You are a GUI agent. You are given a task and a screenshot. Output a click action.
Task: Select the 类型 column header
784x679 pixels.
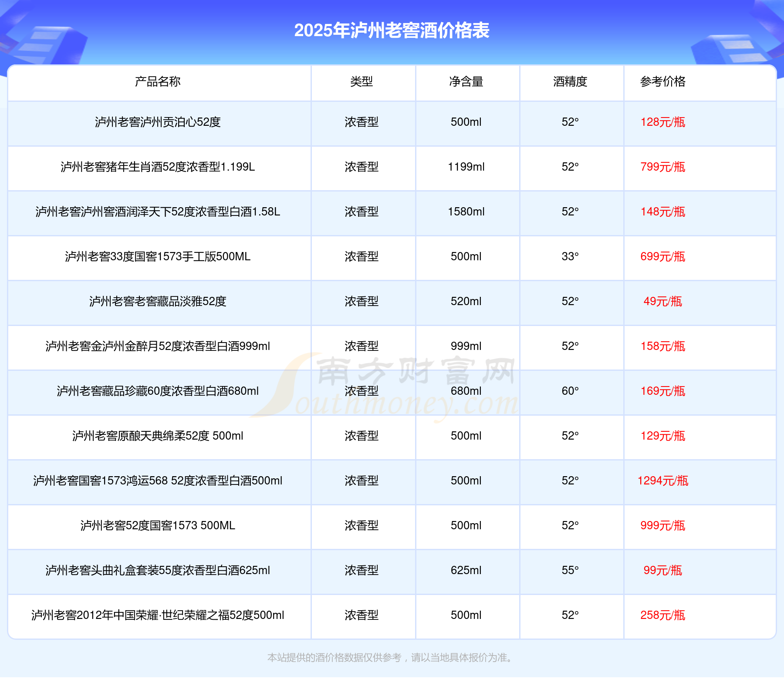click(362, 81)
